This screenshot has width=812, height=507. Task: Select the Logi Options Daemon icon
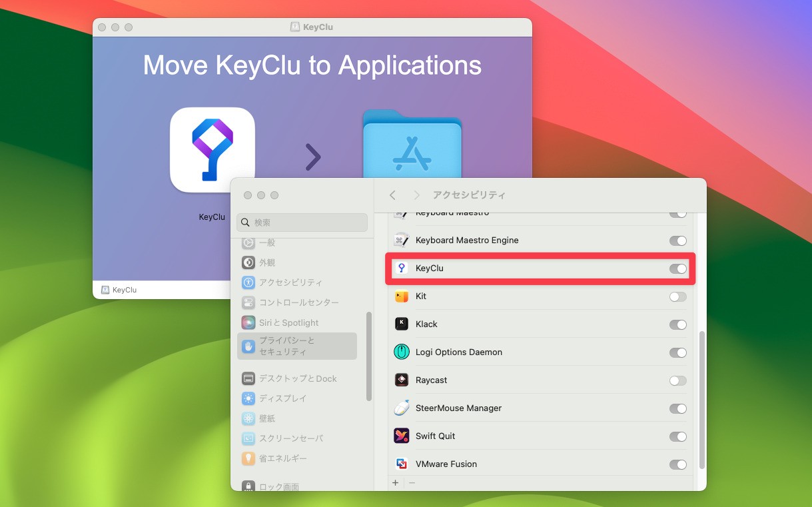click(x=402, y=352)
